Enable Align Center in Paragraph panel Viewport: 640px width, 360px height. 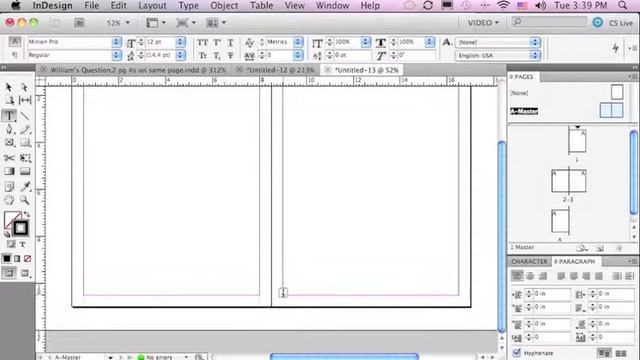[530, 276]
